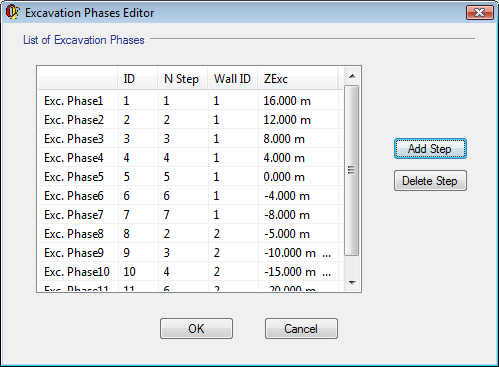Close the Excavation Phases Editor dialog
Viewport: 499px width, 367px height.
pos(479,13)
